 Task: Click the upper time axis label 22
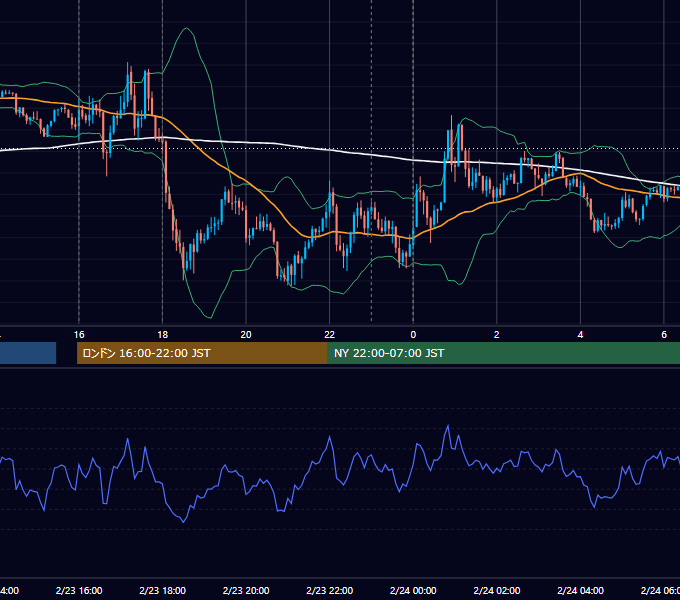click(330, 335)
